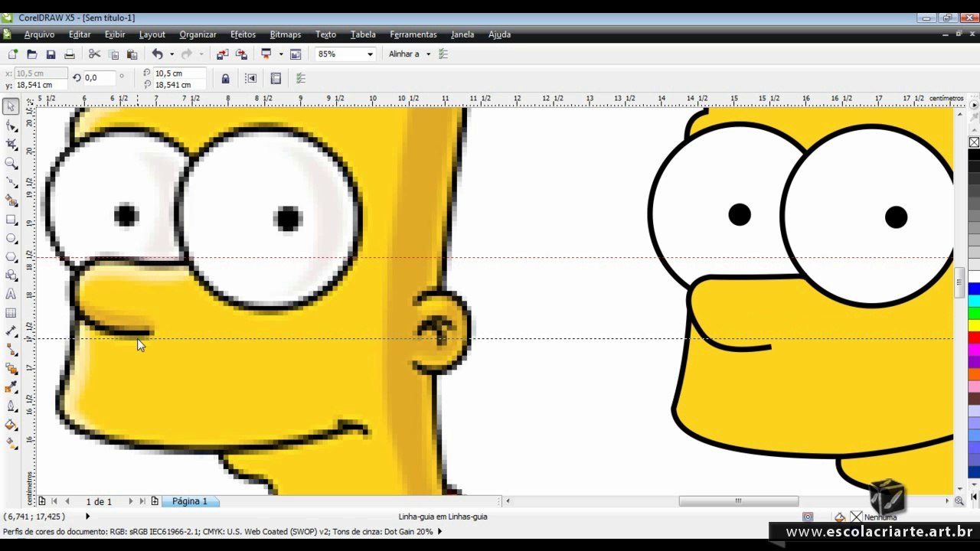Paste from clipboard
The image size is (980, 551).
pyautogui.click(x=132, y=54)
